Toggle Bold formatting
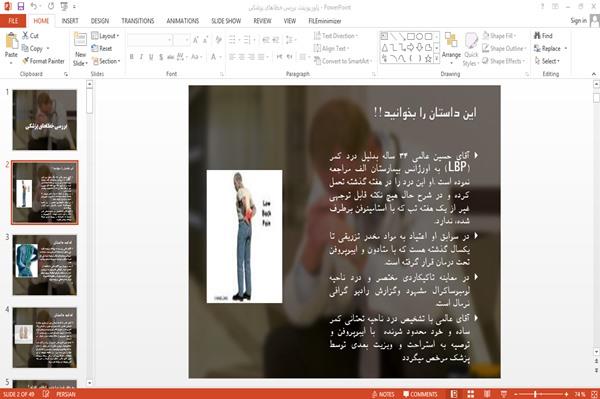Viewport: 600px width, 399px height. (x=132, y=57)
